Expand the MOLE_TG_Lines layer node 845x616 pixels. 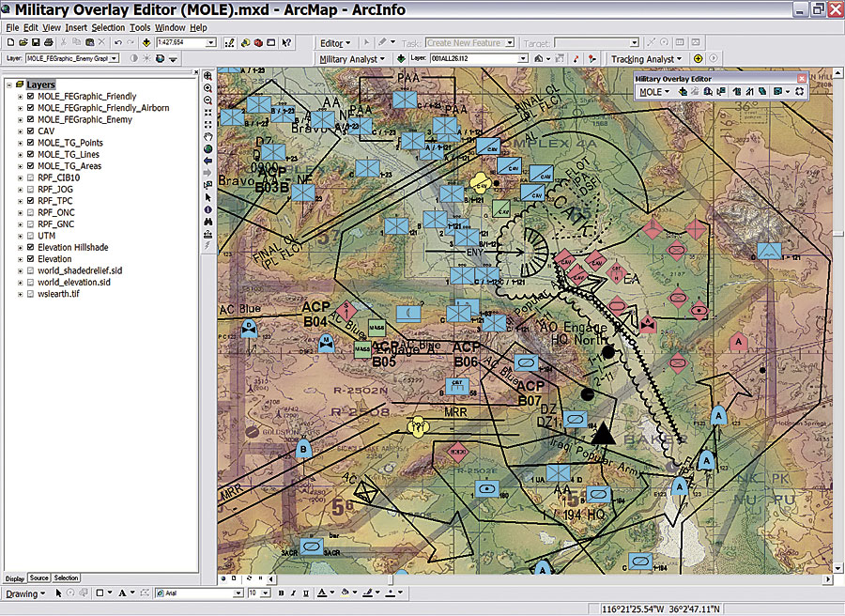[21, 155]
